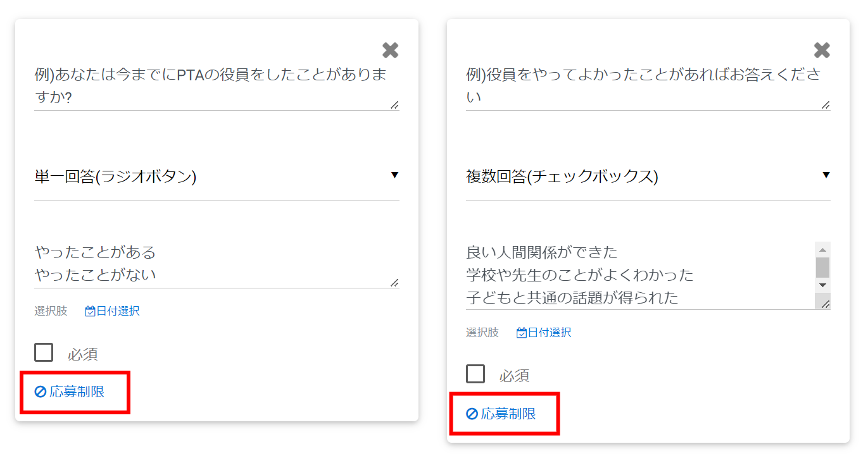Image resolution: width=868 pixels, height=463 pixels.
Task: Toggle 必須 checkbox in radio button card
Action: pos(44,352)
